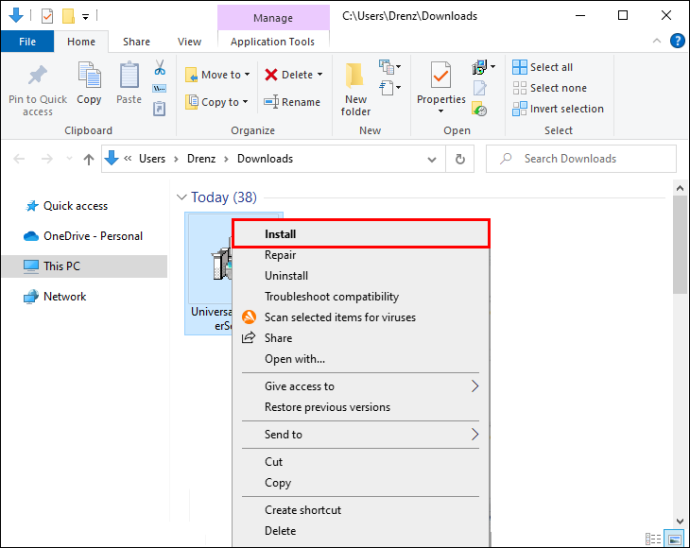Click Select all
Viewport: 690px width, 548px height.
click(543, 67)
